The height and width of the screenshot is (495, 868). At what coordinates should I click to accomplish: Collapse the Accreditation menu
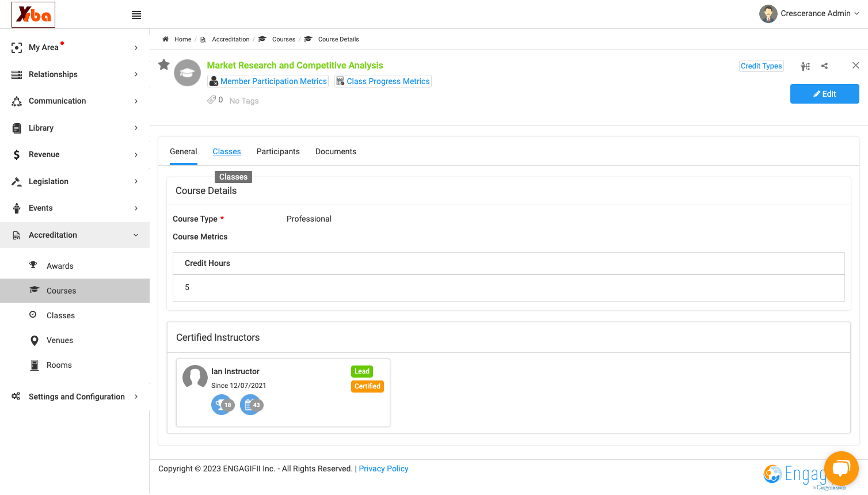[75, 235]
